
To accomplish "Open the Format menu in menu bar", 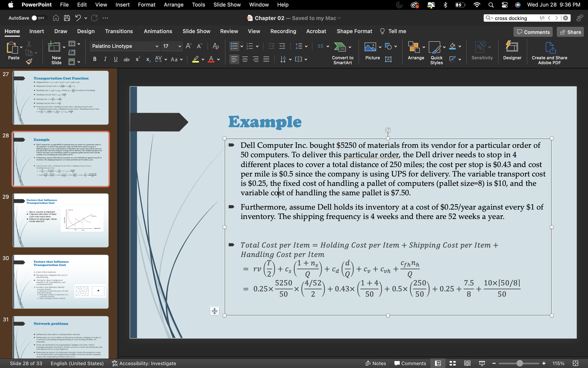I will 147,5.
